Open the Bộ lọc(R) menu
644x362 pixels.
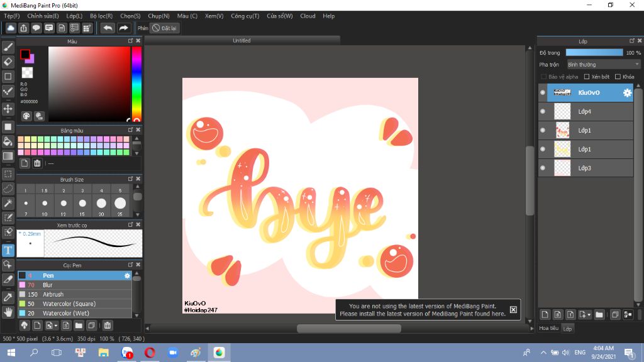tap(101, 16)
